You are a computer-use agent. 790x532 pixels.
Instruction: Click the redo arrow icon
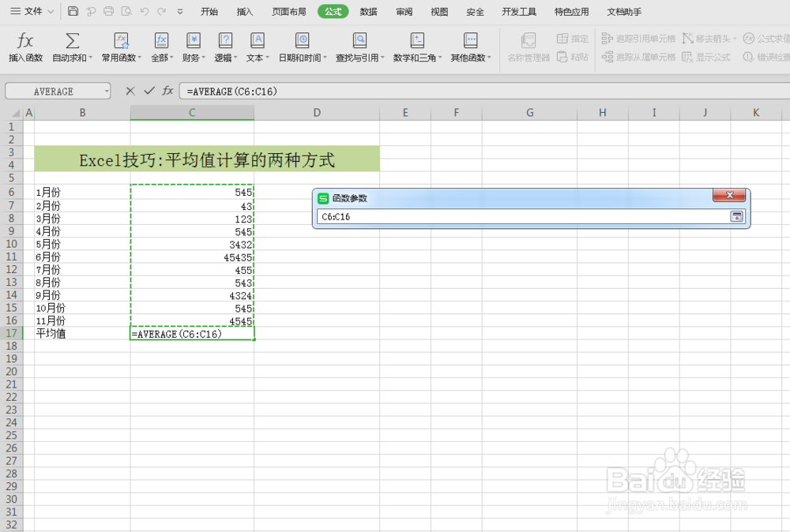[x=162, y=11]
